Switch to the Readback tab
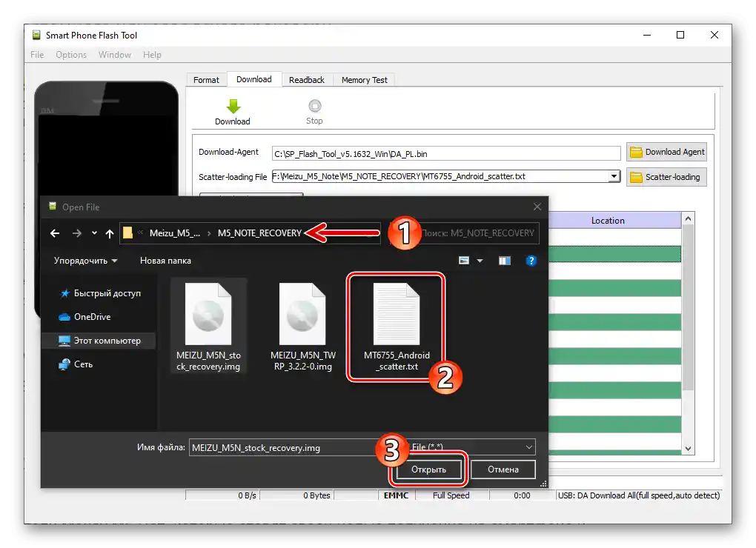The height and width of the screenshot is (548, 756). [x=307, y=79]
